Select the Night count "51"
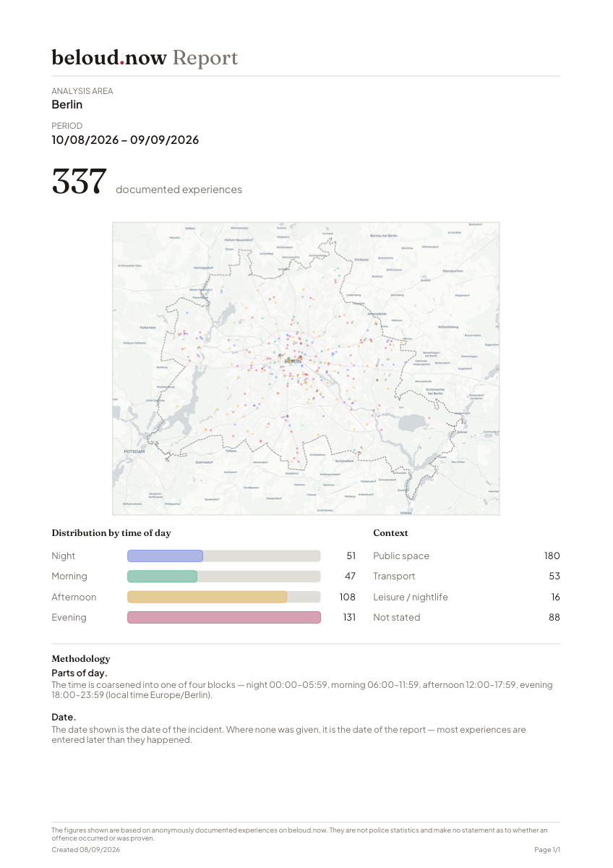This screenshot has width=613, height=868. (351, 556)
